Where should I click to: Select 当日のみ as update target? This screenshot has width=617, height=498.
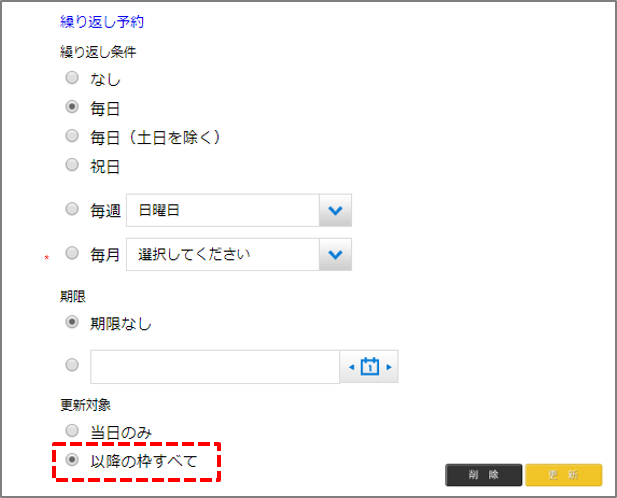coord(72,431)
